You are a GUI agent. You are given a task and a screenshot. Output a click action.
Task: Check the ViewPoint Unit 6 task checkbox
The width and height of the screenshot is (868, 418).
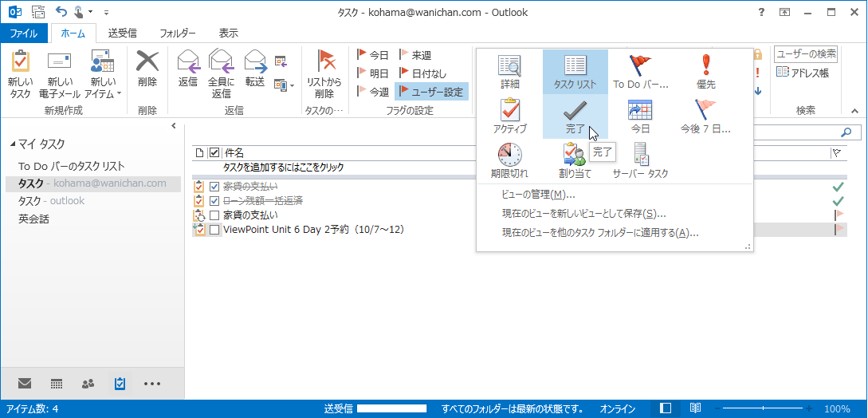214,229
